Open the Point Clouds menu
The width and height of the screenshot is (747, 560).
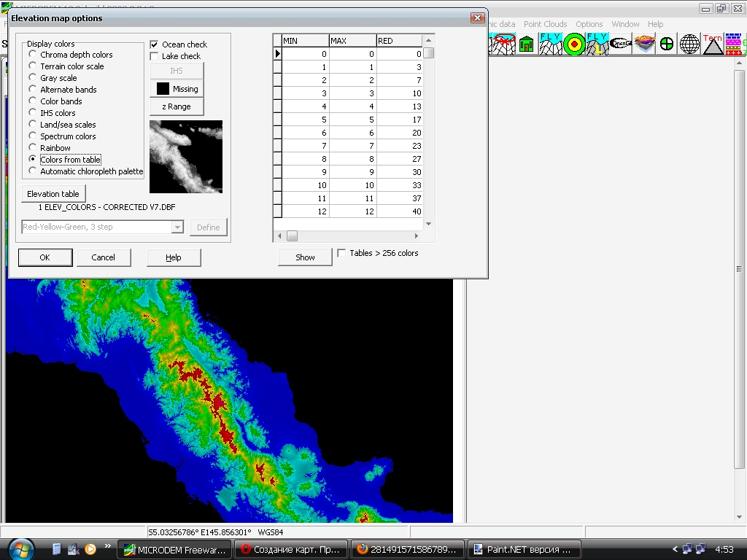click(545, 24)
